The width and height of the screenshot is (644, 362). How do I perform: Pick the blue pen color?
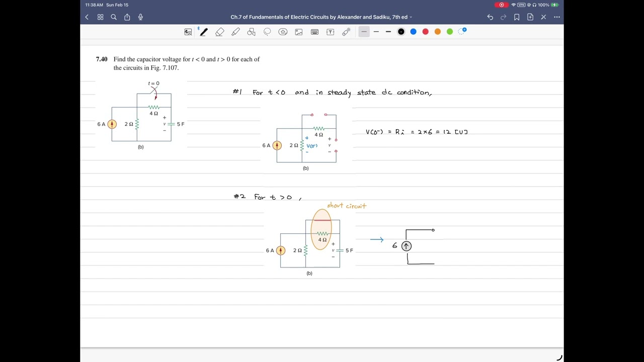[x=413, y=32]
